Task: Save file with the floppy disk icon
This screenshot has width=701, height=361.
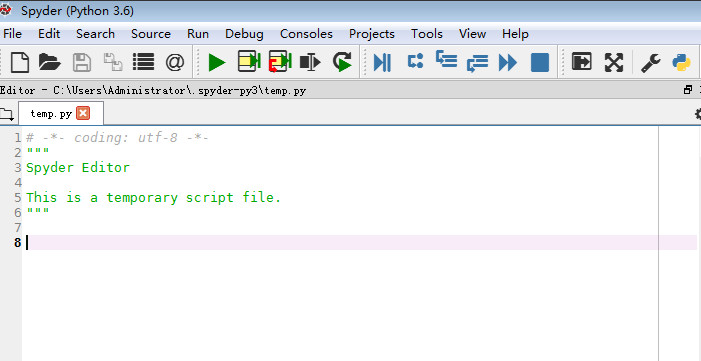Action: (x=82, y=62)
